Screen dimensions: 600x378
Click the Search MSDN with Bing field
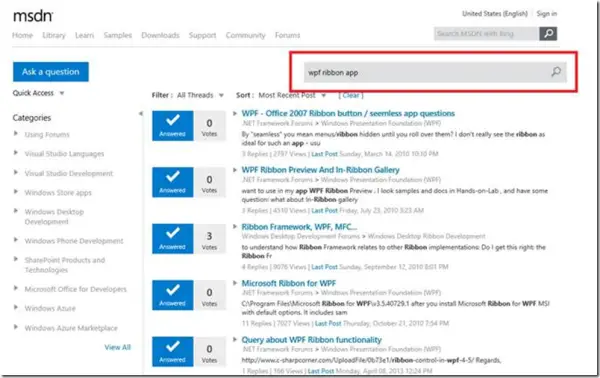pos(487,34)
